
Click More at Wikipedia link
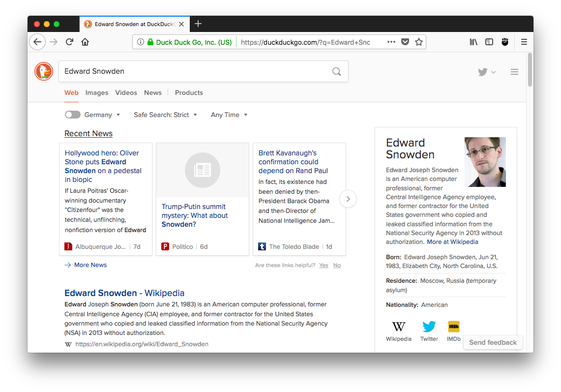(452, 242)
